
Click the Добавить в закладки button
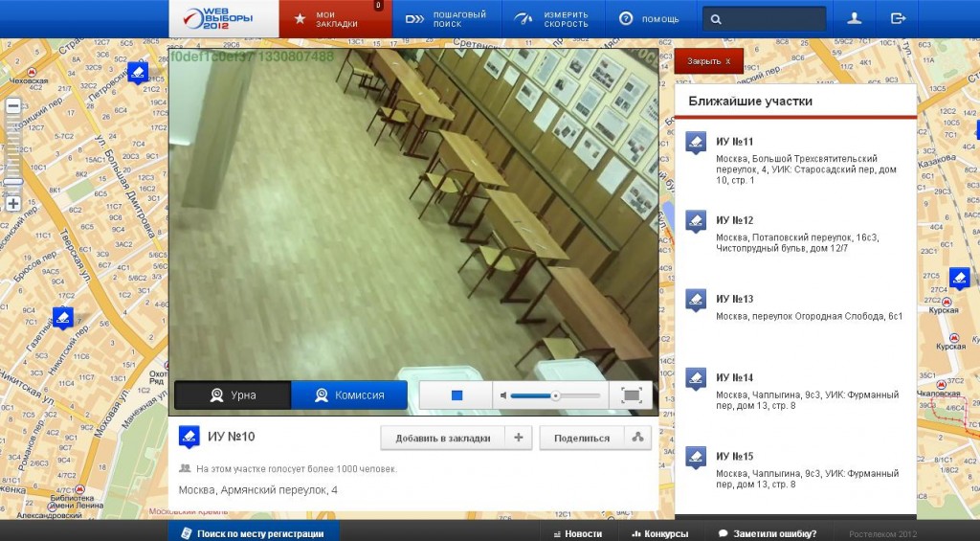441,438
